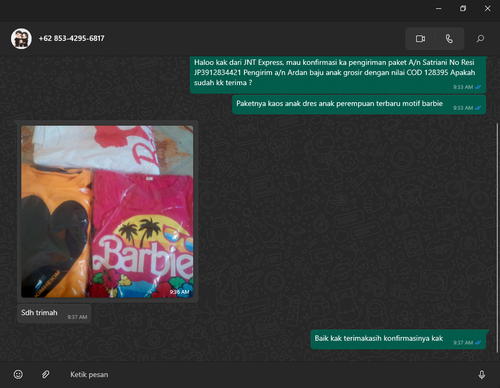Open the contact's profile picture

coord(21,38)
